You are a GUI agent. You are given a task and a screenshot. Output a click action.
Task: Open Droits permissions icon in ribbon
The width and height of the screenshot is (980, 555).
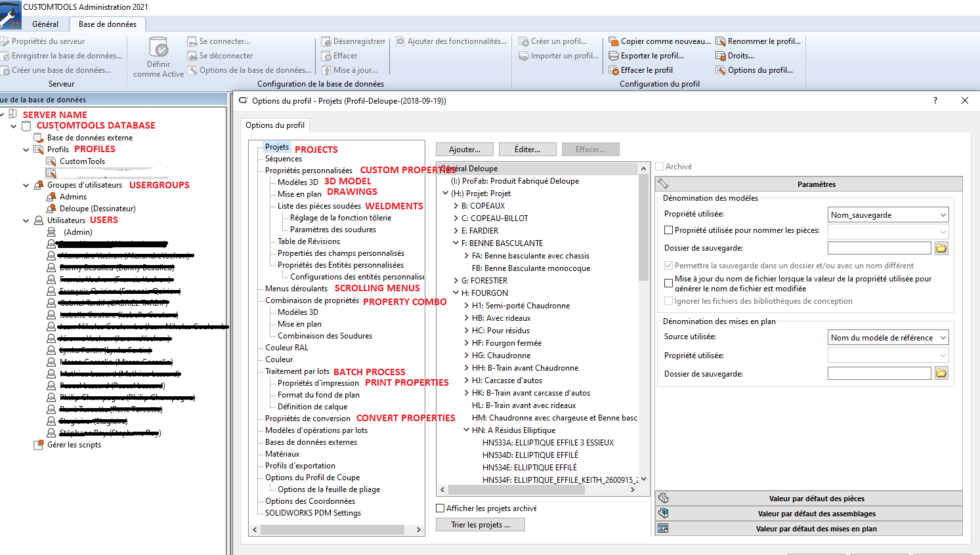pyautogui.click(x=721, y=56)
